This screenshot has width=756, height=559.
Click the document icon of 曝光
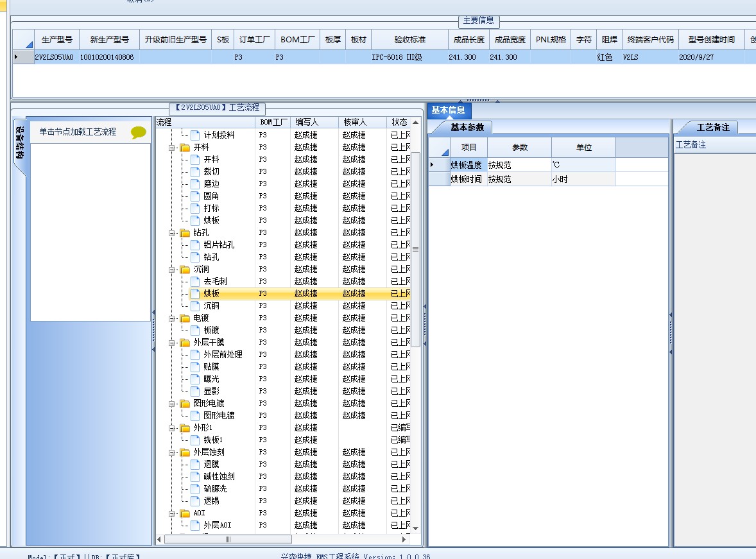[195, 379]
